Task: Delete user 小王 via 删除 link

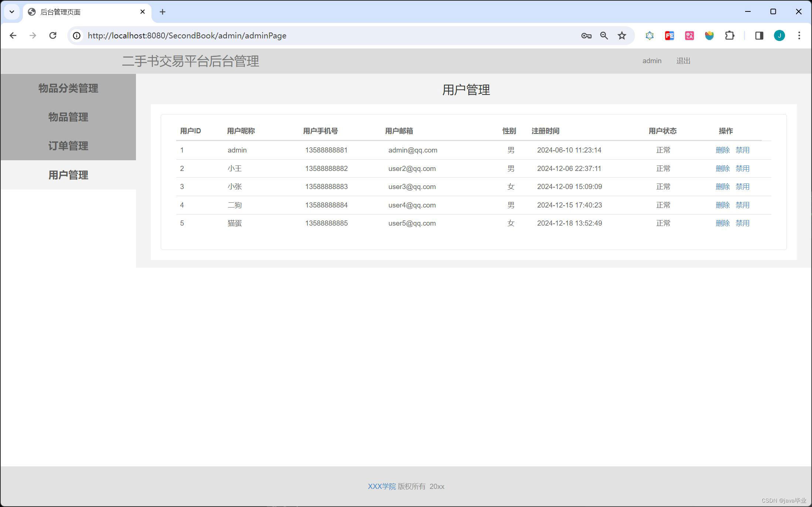Action: point(722,168)
